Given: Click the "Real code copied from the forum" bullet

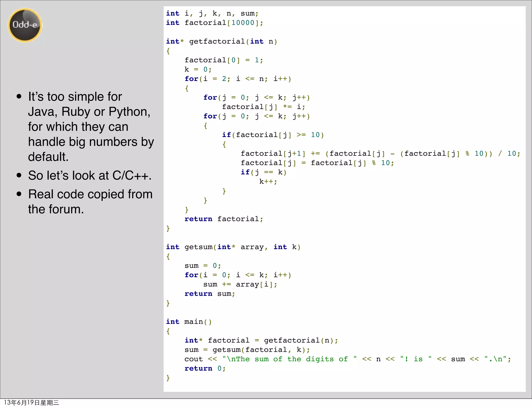Looking at the screenshot, I should [x=90, y=202].
